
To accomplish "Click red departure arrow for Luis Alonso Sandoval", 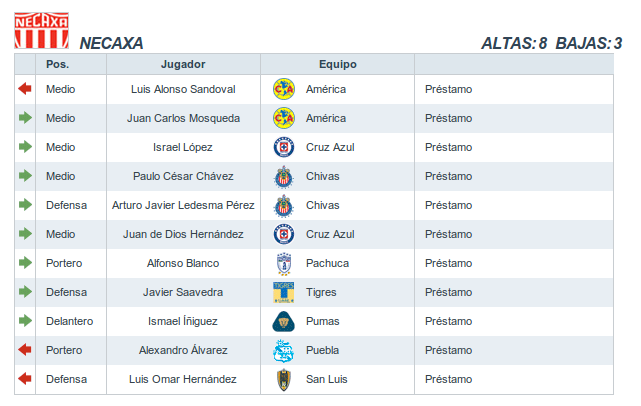I will point(25,89).
